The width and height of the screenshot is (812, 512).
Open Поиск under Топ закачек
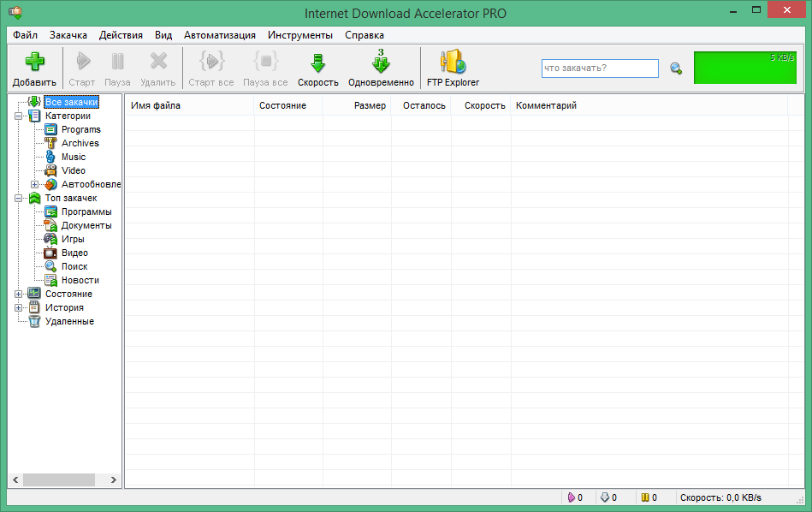tap(74, 266)
